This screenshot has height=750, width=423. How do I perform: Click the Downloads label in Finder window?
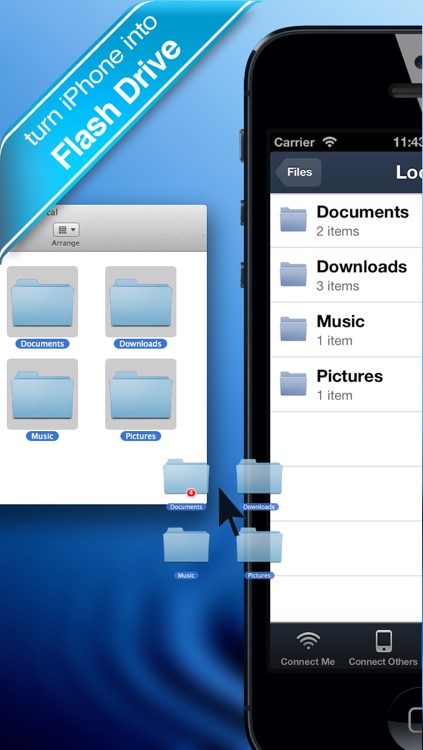141,344
